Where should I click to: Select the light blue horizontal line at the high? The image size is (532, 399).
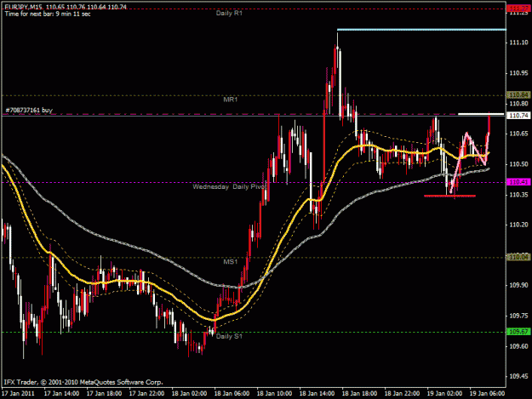421,30
